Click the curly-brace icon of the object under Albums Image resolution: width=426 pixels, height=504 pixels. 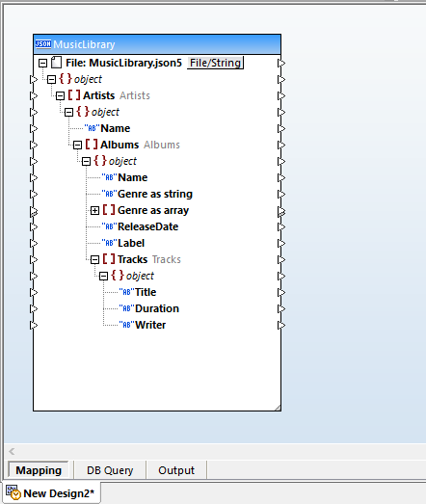pyautogui.click(x=100, y=161)
